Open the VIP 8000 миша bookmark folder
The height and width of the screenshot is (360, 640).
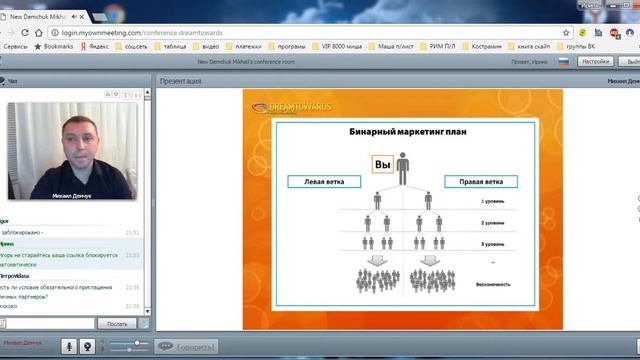pyautogui.click(x=337, y=47)
